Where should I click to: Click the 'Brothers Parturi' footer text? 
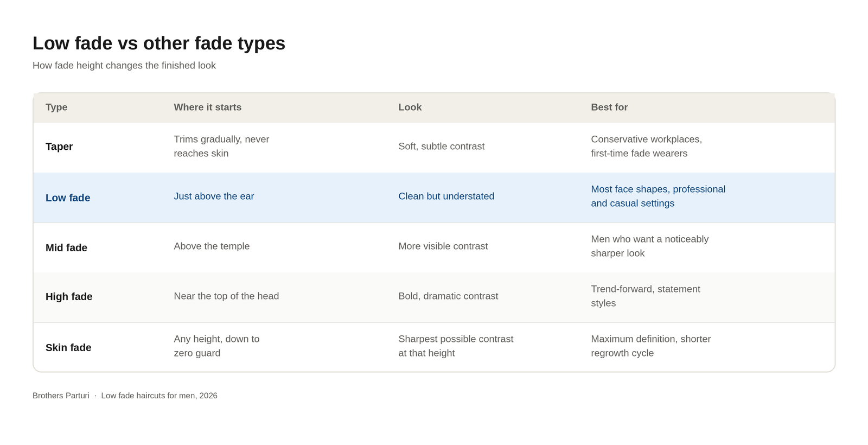point(61,396)
